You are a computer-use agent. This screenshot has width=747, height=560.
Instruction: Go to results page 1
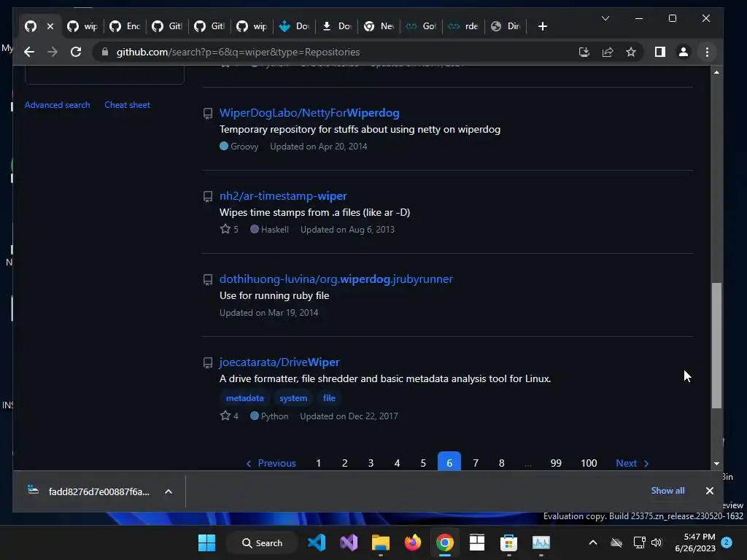[x=318, y=463]
